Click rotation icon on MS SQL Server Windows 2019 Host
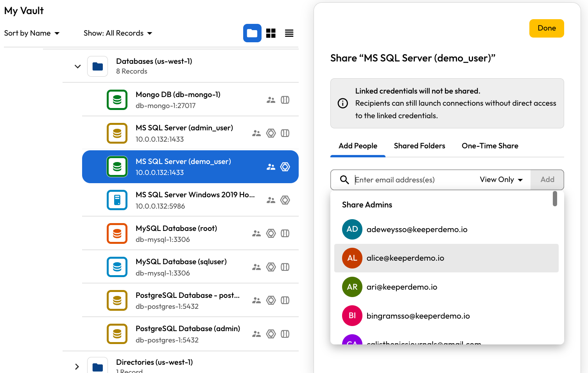588x373 pixels. (x=285, y=200)
